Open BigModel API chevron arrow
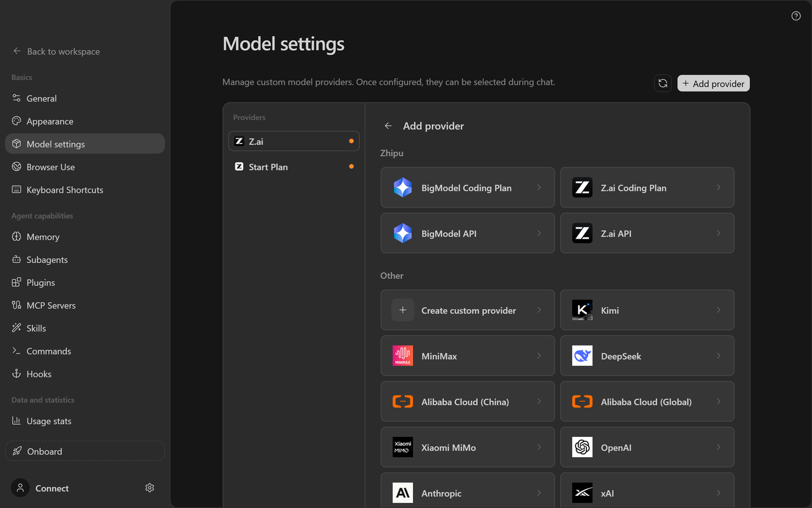The width and height of the screenshot is (812, 508). point(539,233)
